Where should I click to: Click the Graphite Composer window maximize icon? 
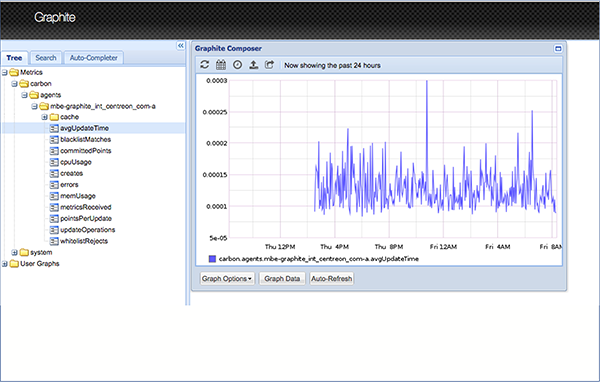point(558,49)
